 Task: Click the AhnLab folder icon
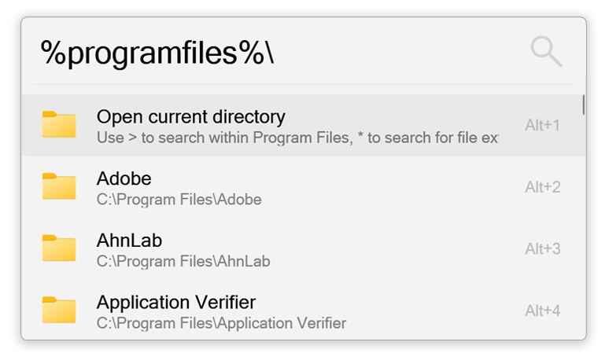coord(59,248)
